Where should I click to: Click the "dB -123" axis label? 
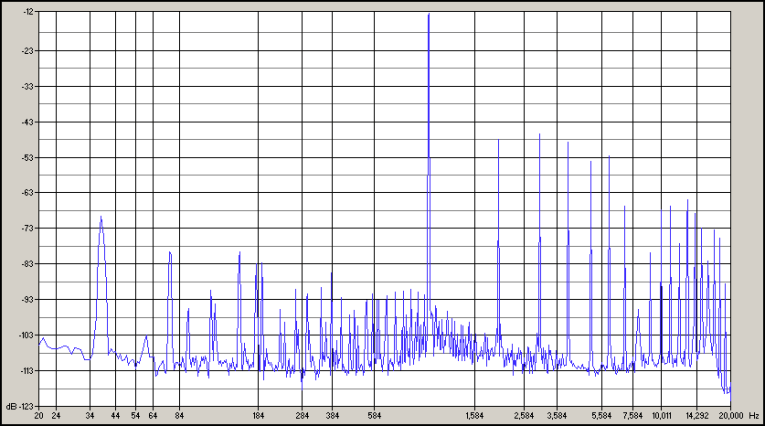click(x=20, y=406)
